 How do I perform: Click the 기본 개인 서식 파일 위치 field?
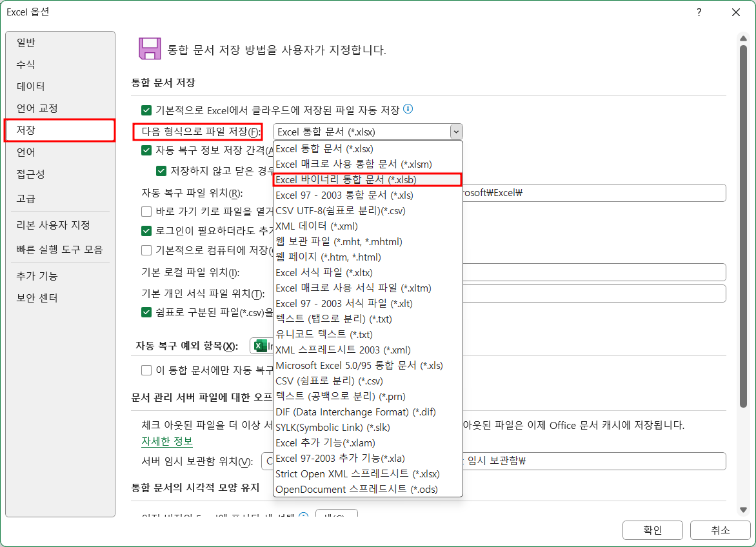[x=594, y=293]
